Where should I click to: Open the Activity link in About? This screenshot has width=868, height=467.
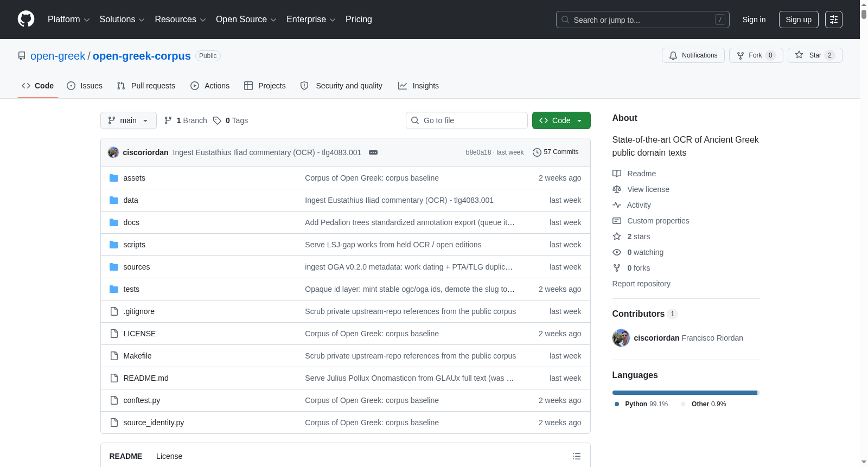point(631,205)
